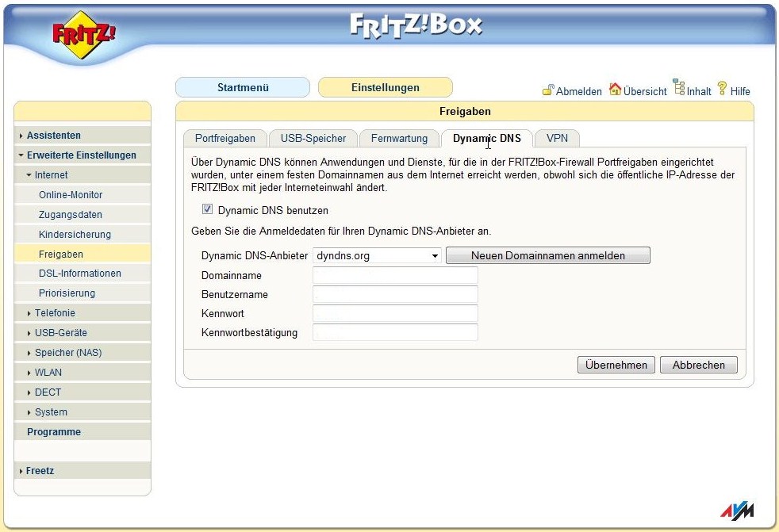Viewport: 779px width, 532px height.
Task: Click the Inhalt tree icon
Action: pyautogui.click(x=678, y=87)
